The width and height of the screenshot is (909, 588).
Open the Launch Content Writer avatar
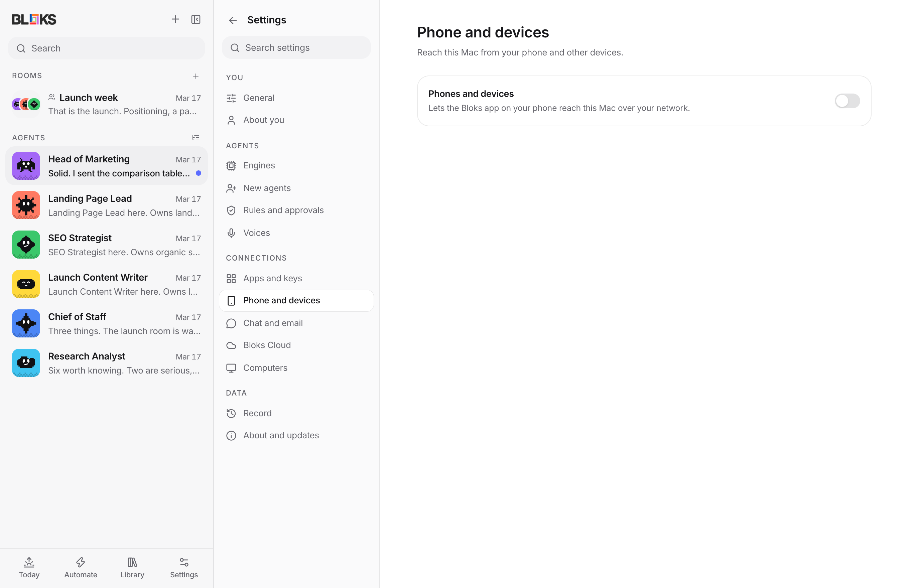[26, 284]
